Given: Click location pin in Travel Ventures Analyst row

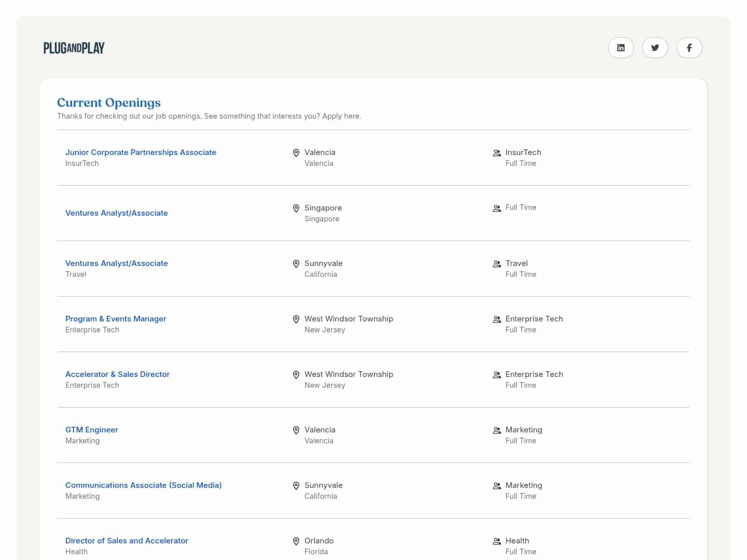Looking at the screenshot, I should click(296, 264).
